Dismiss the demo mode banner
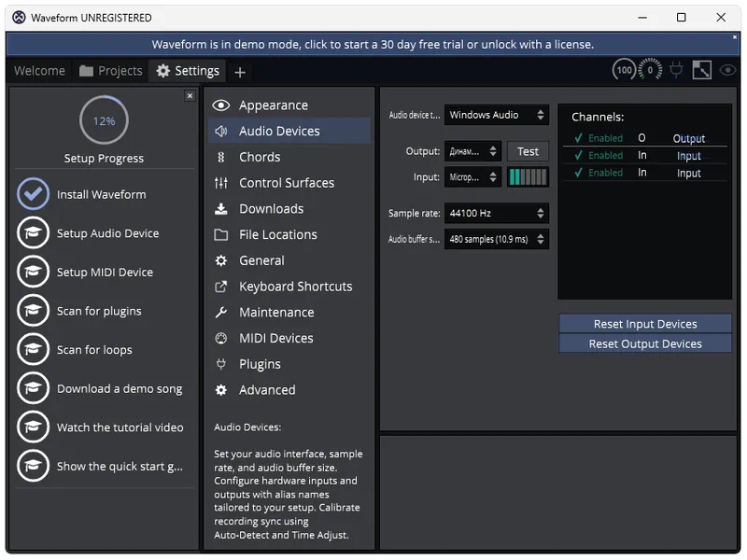The height and width of the screenshot is (560, 747). [x=735, y=36]
